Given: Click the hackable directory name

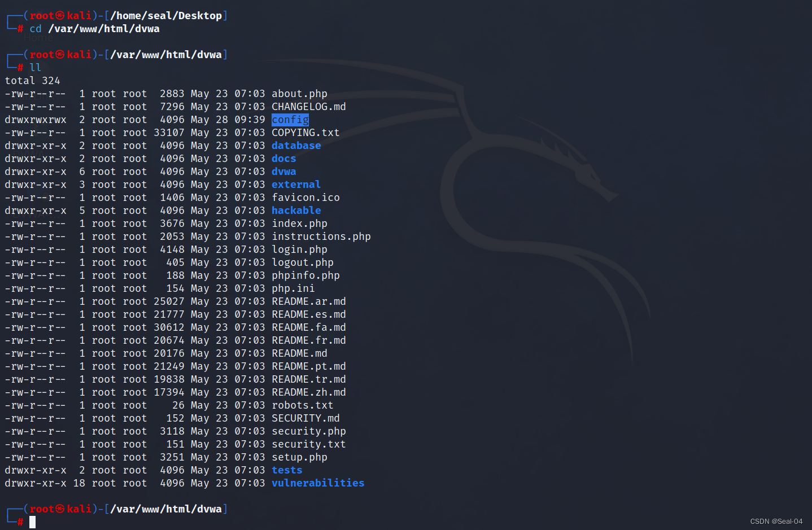Looking at the screenshot, I should [296, 211].
